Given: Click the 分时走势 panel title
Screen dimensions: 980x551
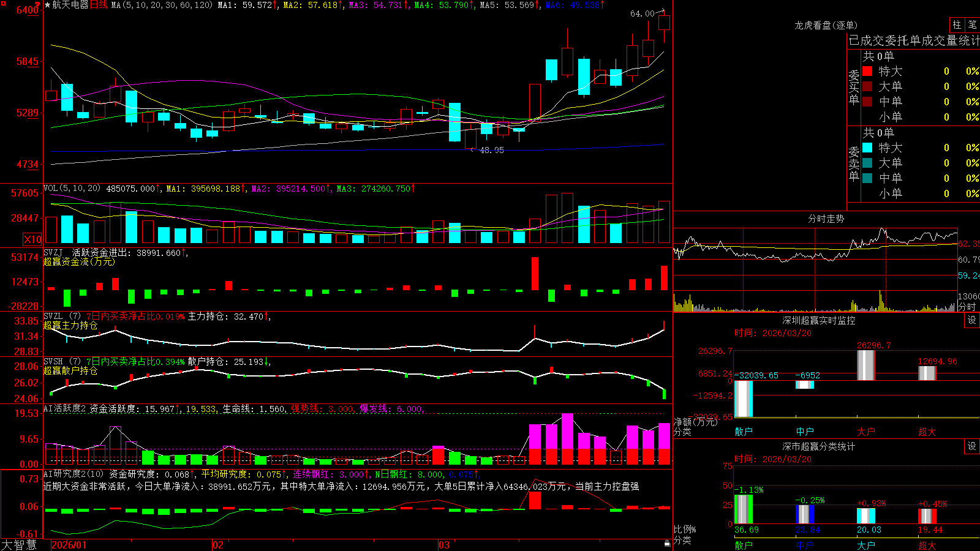Looking at the screenshot, I should tap(826, 219).
